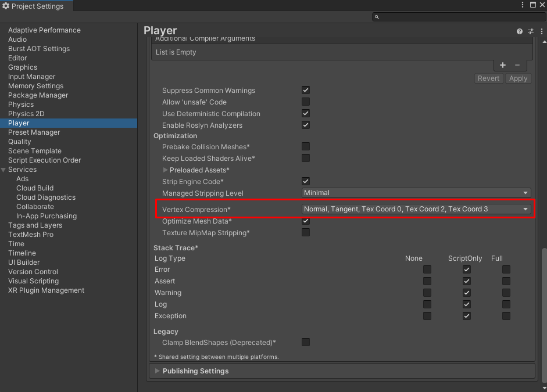
Task: Open the Player settings help icon
Action: [x=520, y=31]
